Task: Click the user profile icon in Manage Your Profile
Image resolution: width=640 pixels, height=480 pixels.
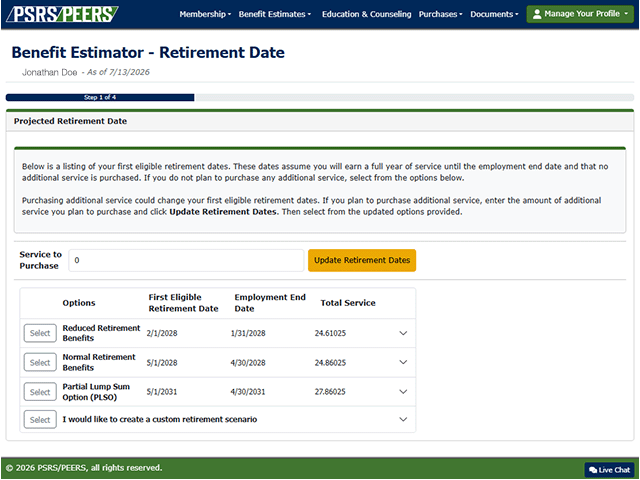Action: point(537,14)
